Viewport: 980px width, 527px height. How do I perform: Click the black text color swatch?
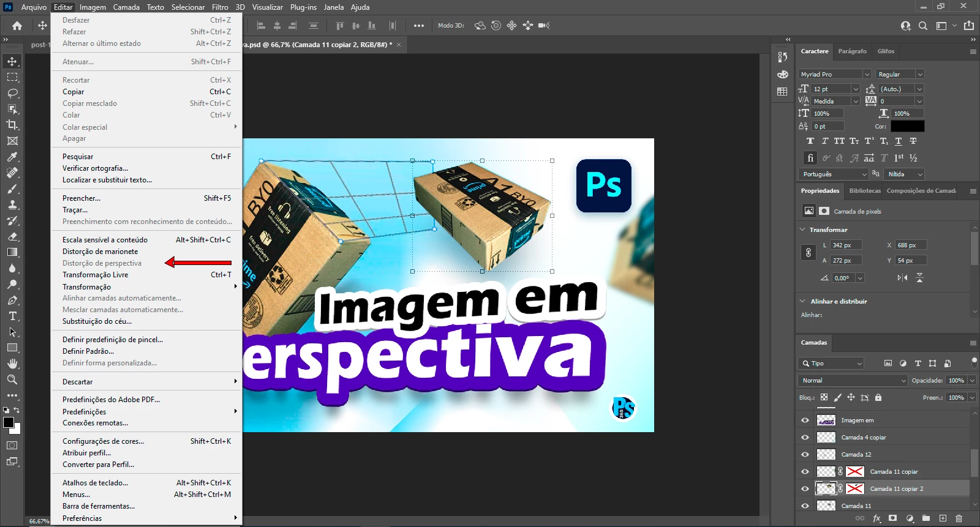[907, 126]
